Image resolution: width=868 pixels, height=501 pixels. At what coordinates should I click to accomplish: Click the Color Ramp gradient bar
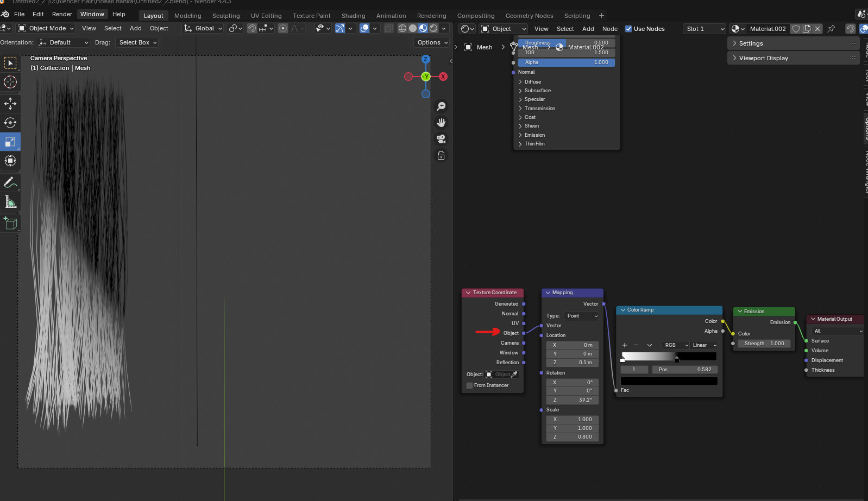669,356
